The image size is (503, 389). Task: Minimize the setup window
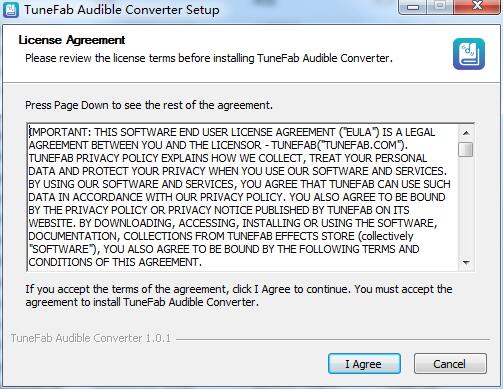[413, 7]
